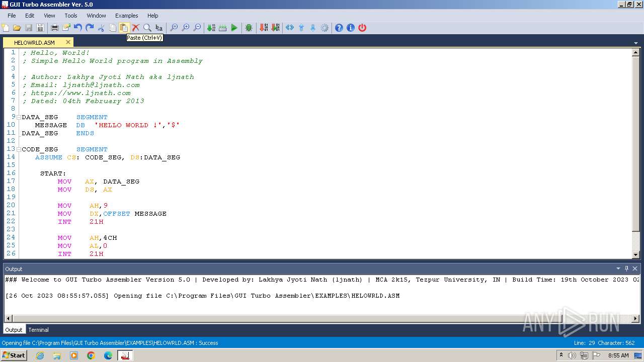Collapse the CODE_SEG fold at line 13
This screenshot has width=644, height=362.
click(19, 149)
